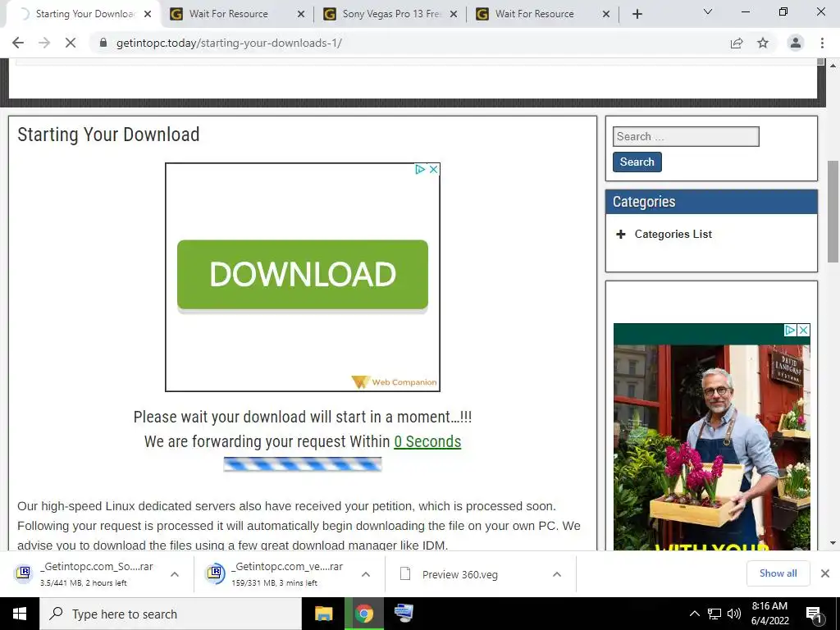Screen dimensions: 840x630
Task: Click the Chrome taskbar icon
Action: pos(364,614)
